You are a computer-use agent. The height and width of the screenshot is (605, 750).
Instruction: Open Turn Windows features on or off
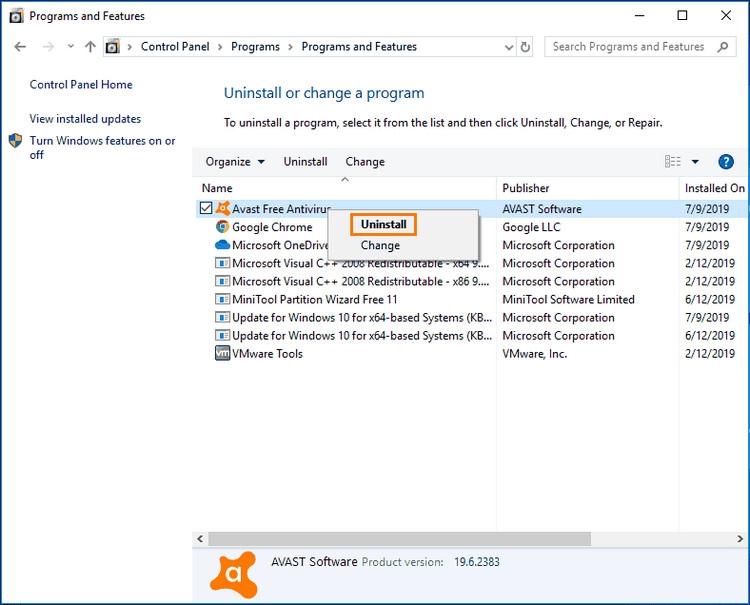[102, 148]
